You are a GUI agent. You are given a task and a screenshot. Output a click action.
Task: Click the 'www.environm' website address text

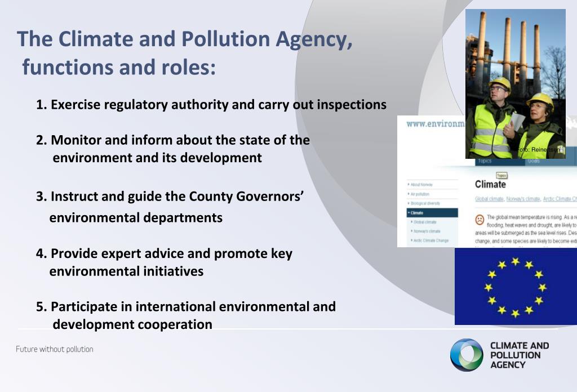pos(436,124)
